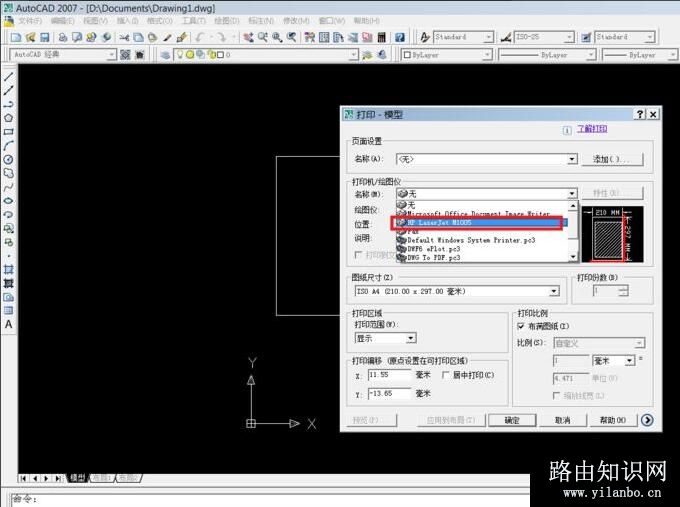Viewport: 680px width, 507px height.
Task: Click the Cancel button in Plot dialog
Action: point(562,420)
